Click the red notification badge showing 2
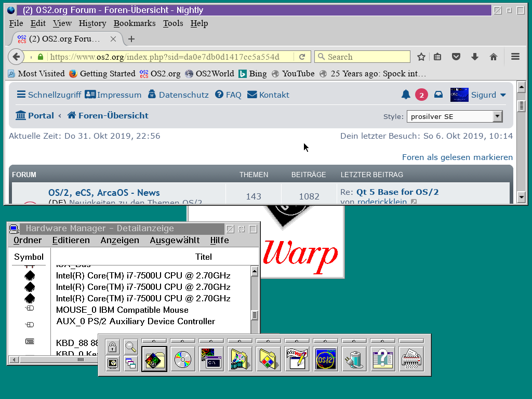Image resolution: width=532 pixels, height=399 pixels. coord(421,95)
